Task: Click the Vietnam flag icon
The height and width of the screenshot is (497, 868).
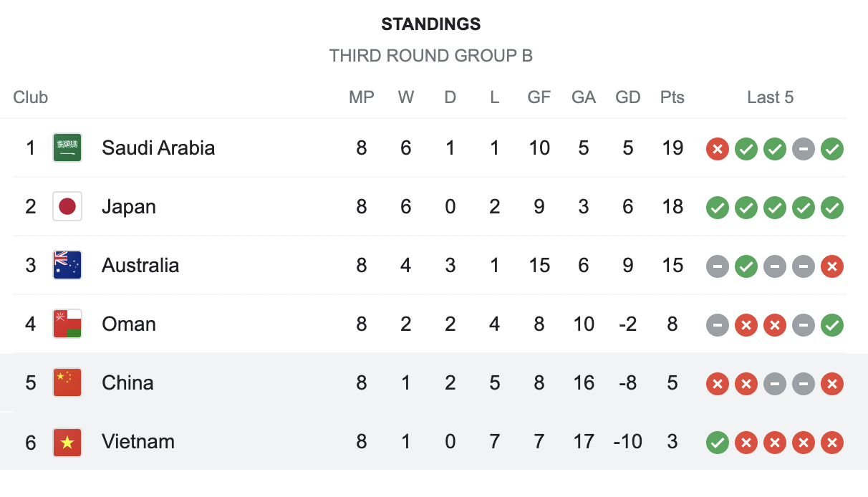Action: [67, 442]
